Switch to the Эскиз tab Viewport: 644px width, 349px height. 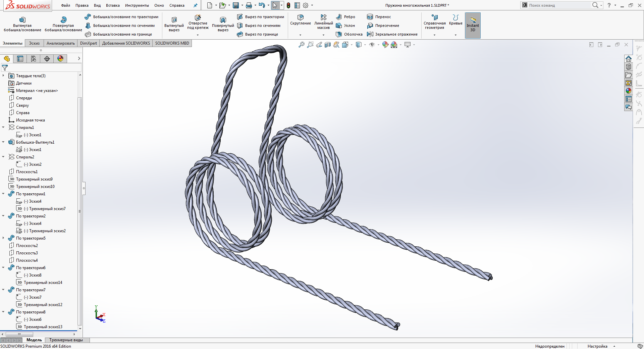click(x=34, y=43)
